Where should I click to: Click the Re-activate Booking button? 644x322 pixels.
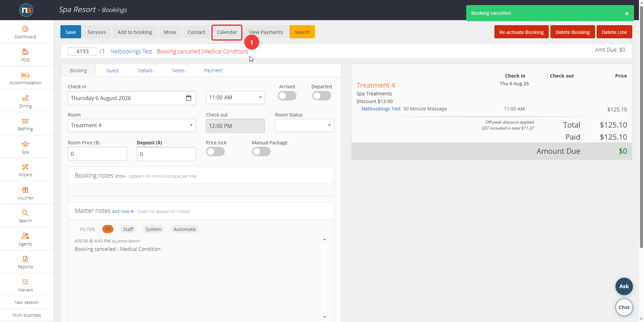(x=521, y=32)
